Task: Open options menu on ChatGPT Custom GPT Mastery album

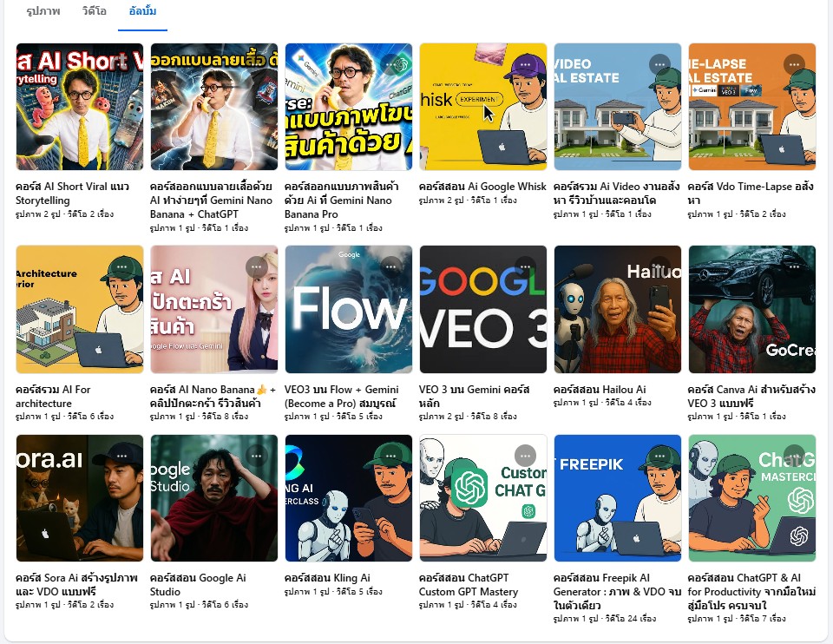Action: coord(526,456)
